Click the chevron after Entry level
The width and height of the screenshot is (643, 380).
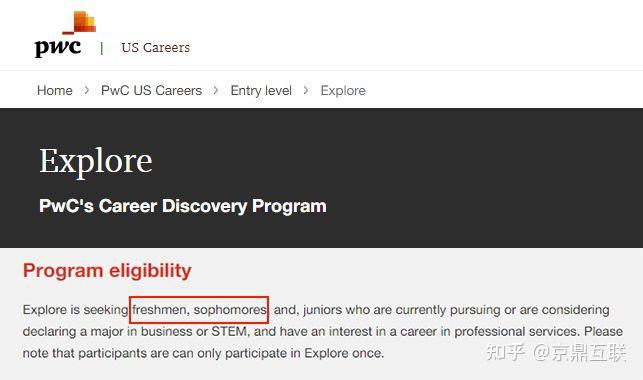[x=306, y=90]
